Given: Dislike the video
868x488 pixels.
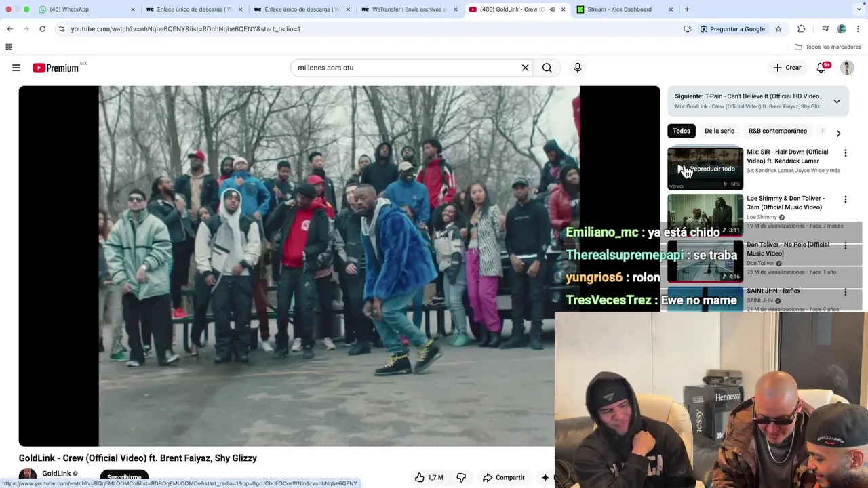Looking at the screenshot, I should (461, 477).
